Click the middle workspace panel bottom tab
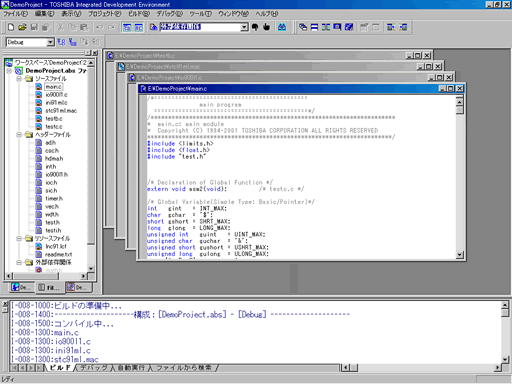 tap(49, 287)
